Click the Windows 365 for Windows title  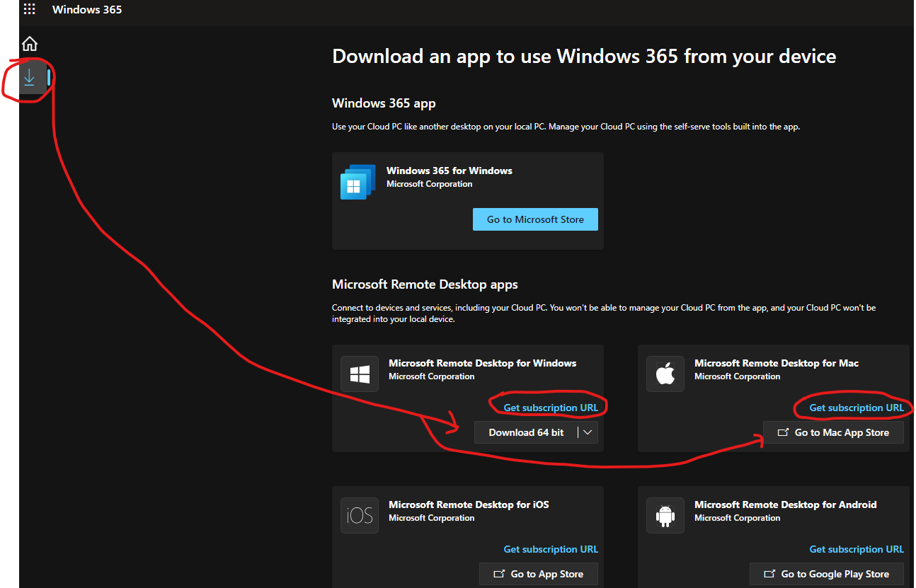pyautogui.click(x=450, y=171)
